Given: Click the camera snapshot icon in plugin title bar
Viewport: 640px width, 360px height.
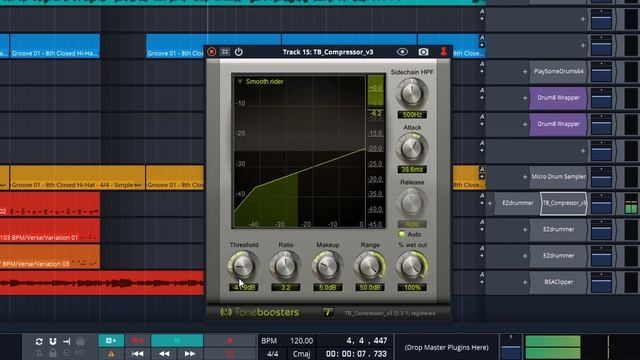Looking at the screenshot, I should click(x=423, y=52).
